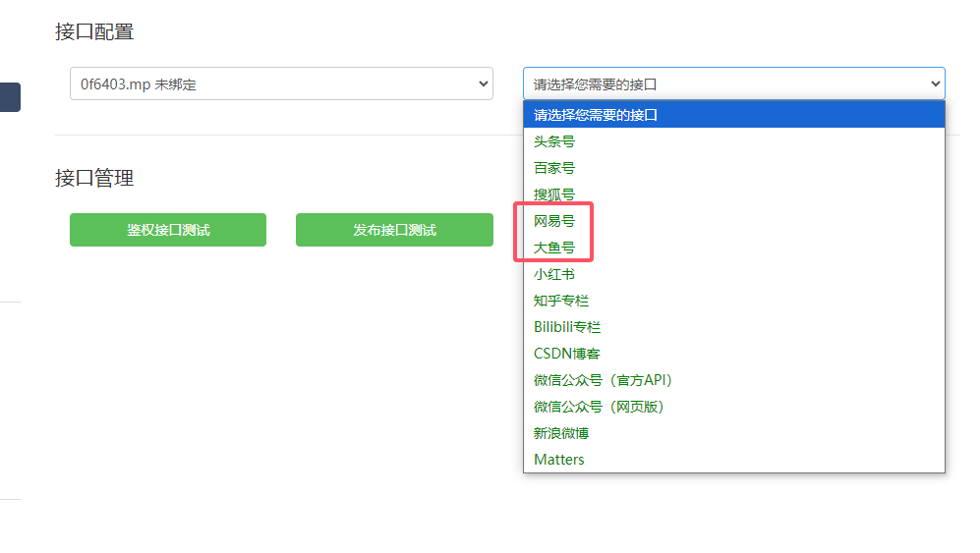Screen dimensions: 980x553
Task: Choose the 大鱼号 option
Action: click(554, 248)
